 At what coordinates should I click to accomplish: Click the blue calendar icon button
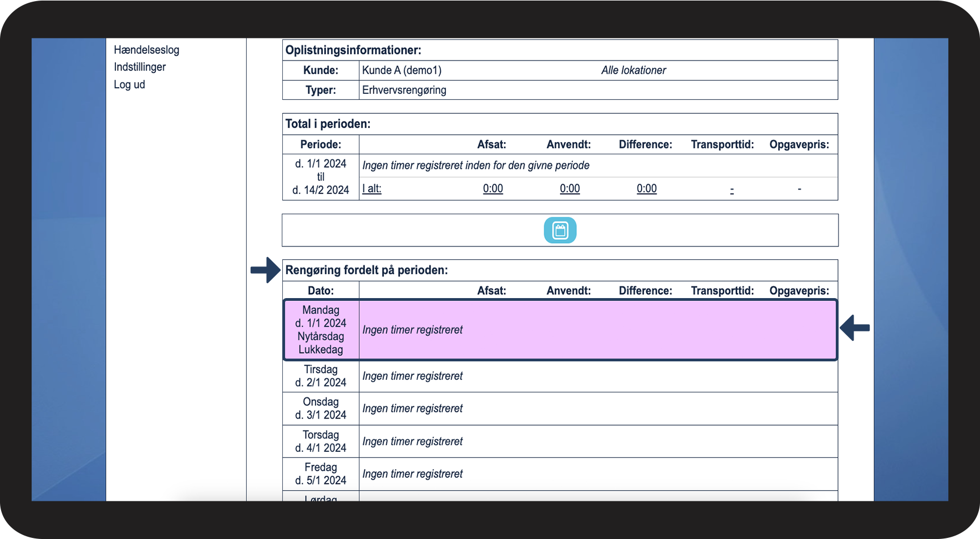[x=560, y=230]
